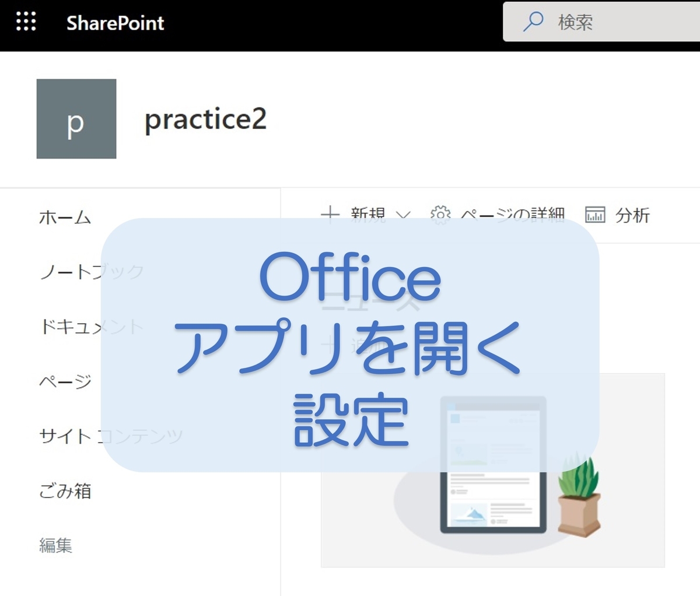This screenshot has height=596, width=700.
Task: Click the SharePoint title in header
Action: click(x=115, y=23)
